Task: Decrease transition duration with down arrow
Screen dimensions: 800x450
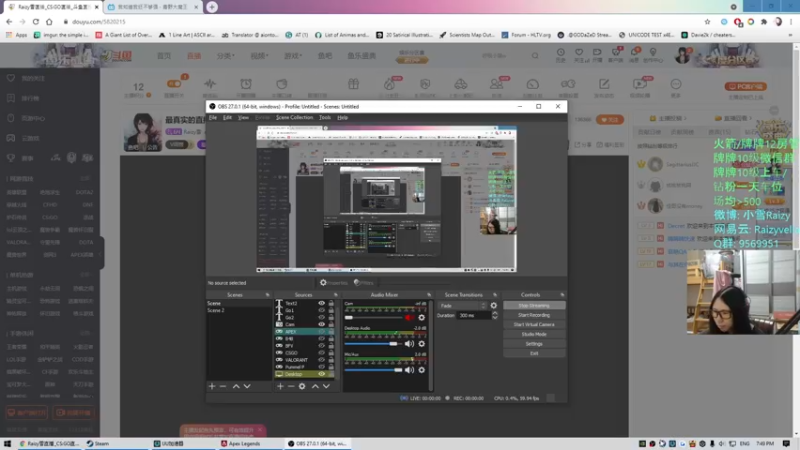Action: point(494,318)
